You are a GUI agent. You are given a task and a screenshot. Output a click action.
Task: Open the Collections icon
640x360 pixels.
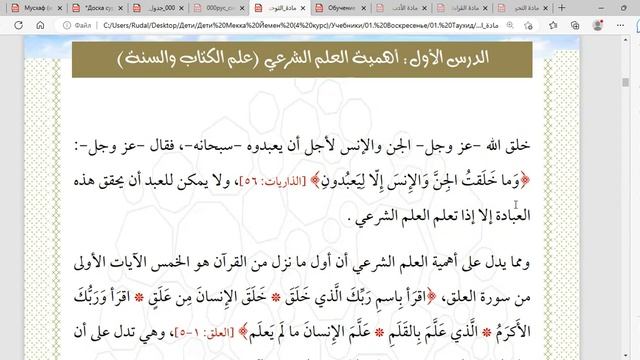(575, 25)
